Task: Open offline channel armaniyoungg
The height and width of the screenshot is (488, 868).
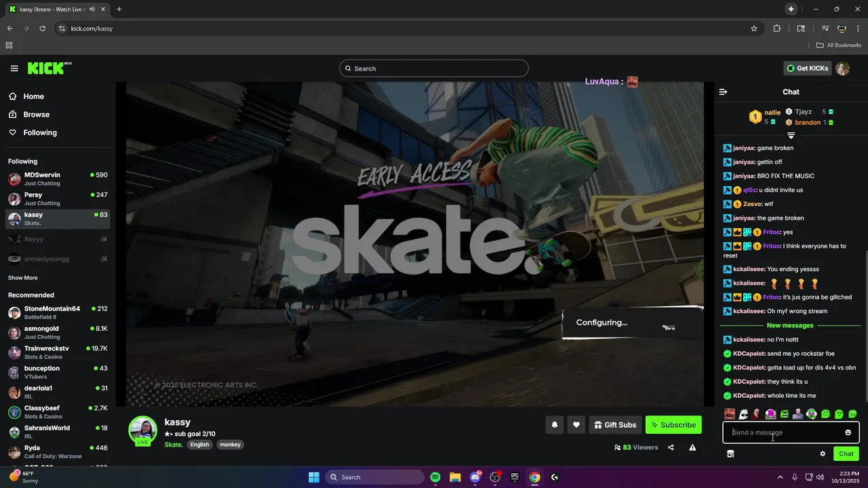Action: point(58,259)
